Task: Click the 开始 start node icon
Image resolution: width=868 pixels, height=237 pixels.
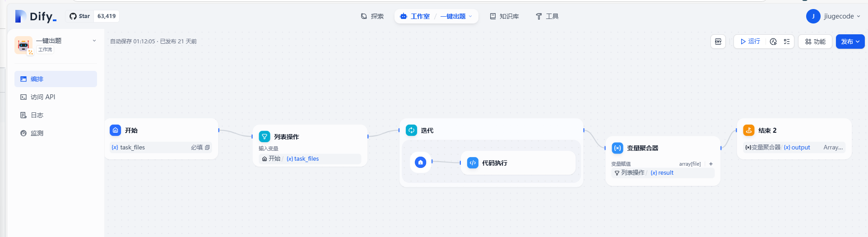Action: click(116, 130)
